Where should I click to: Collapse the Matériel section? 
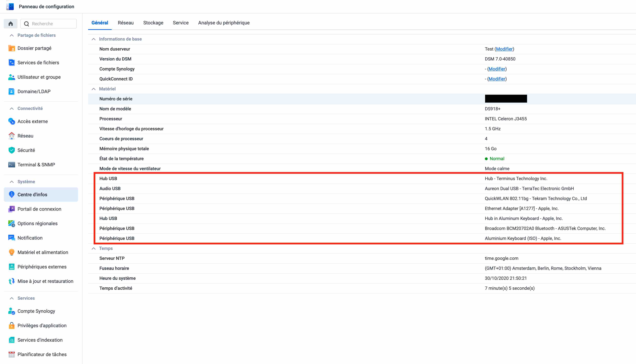tap(94, 89)
